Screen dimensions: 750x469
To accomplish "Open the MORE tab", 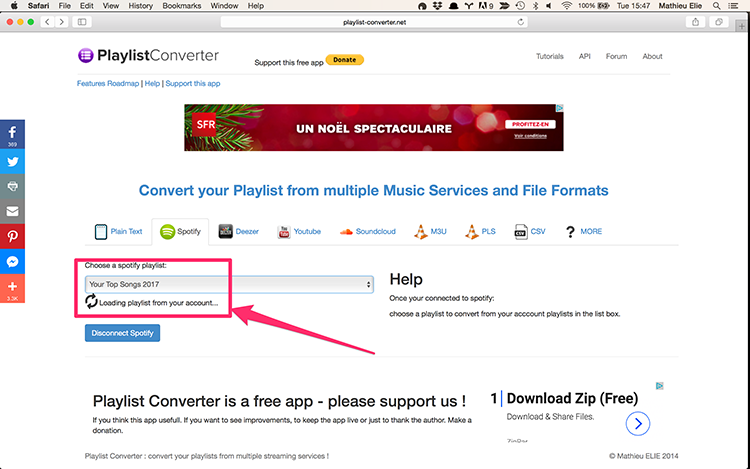I will point(583,231).
